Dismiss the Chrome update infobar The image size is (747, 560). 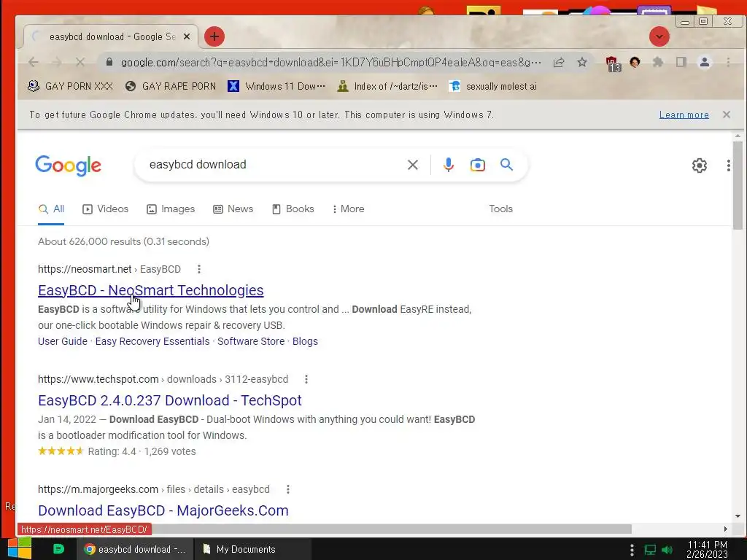726,114
